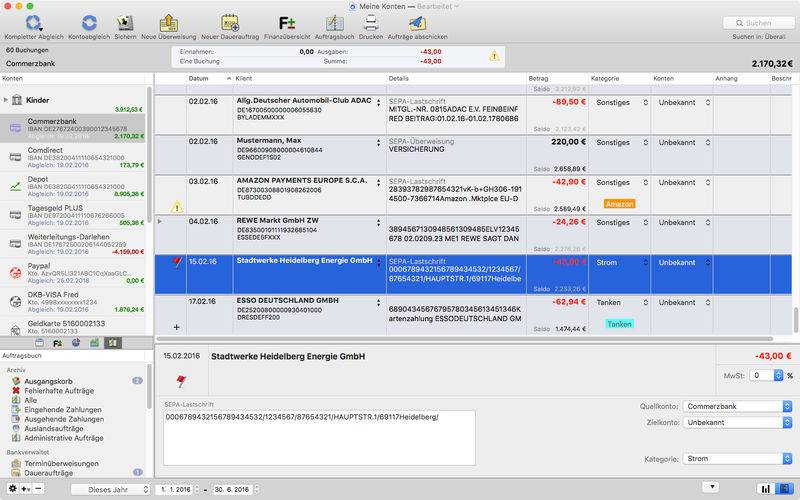Click the client stepper on the ADAC row

[379, 103]
